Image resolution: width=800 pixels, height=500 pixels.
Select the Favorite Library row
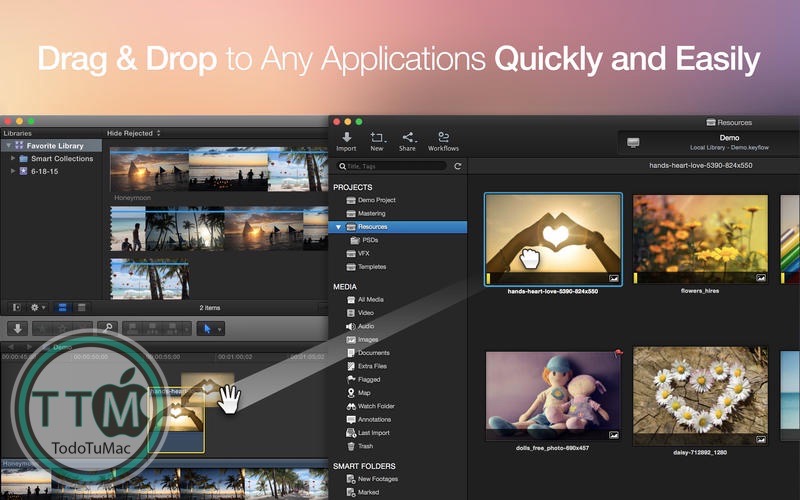tap(51, 145)
